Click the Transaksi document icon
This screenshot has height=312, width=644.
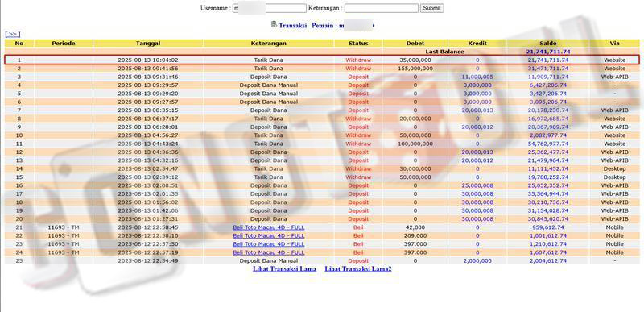pos(274,24)
